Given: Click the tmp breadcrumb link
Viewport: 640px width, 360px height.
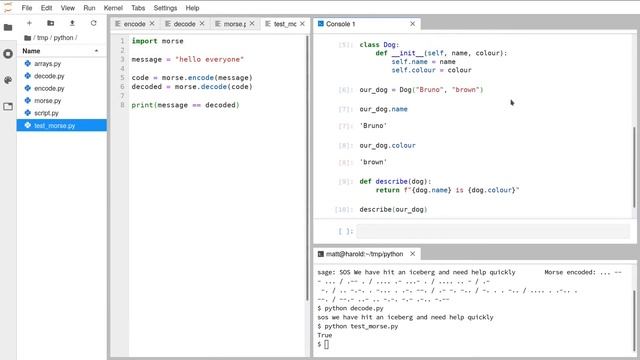Looking at the screenshot, I should tap(42, 38).
